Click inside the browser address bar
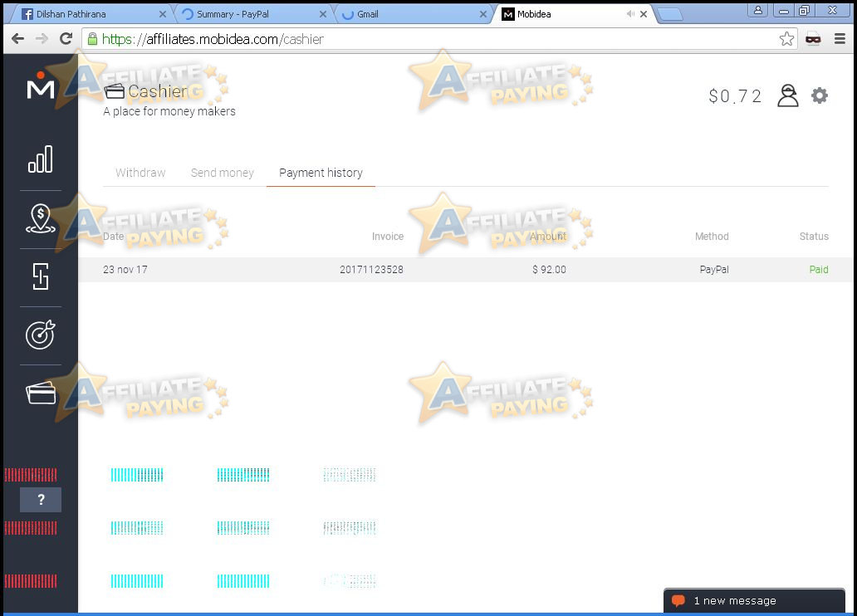The image size is (857, 616). (415, 38)
